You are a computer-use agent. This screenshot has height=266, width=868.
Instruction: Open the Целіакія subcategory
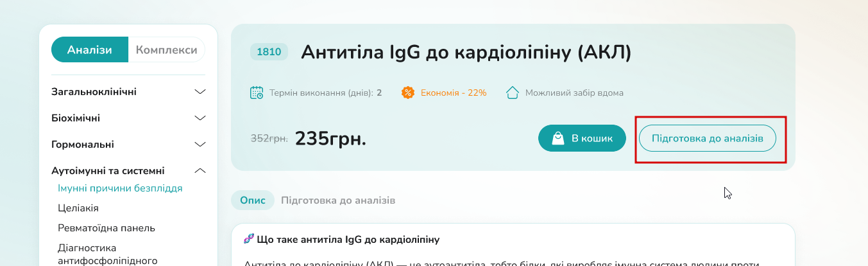pos(78,208)
